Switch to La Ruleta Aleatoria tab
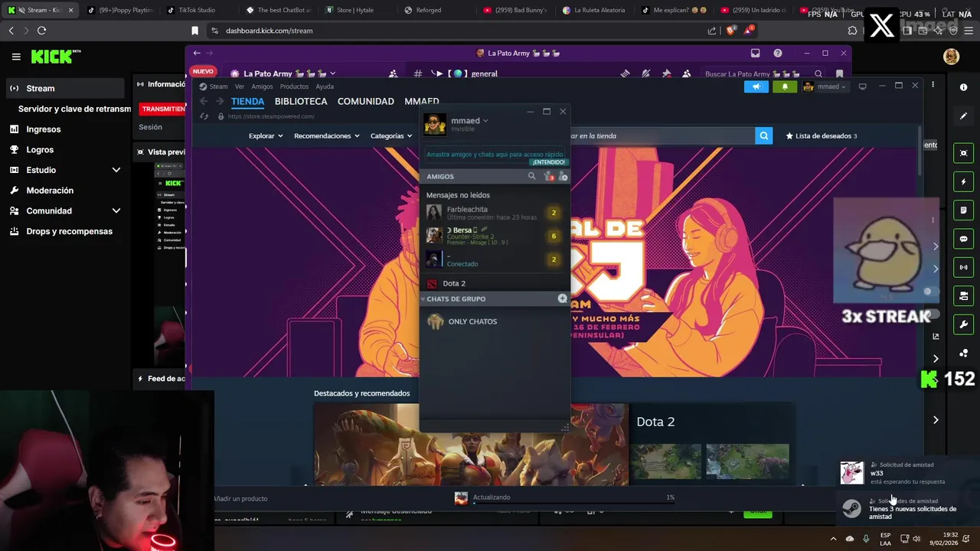The image size is (980, 551). point(594,10)
